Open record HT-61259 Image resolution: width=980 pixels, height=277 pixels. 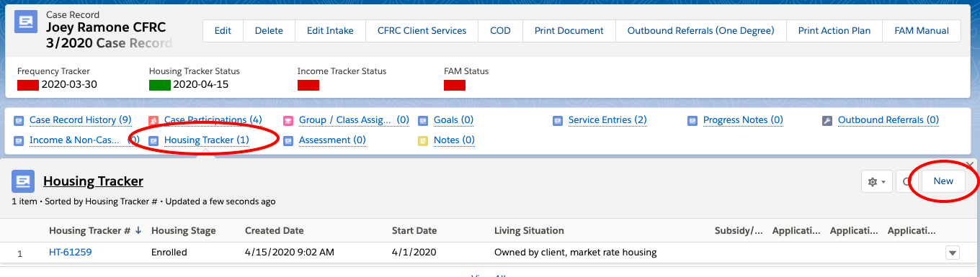coord(70,253)
